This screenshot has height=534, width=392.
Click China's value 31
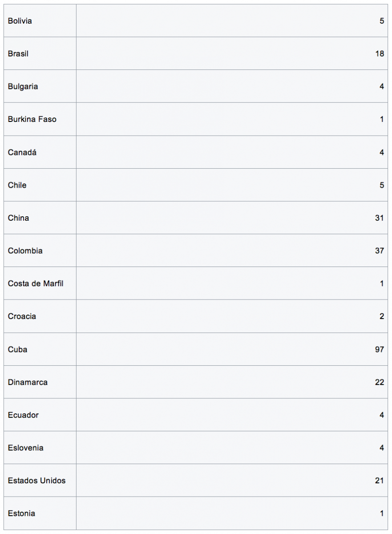(379, 218)
